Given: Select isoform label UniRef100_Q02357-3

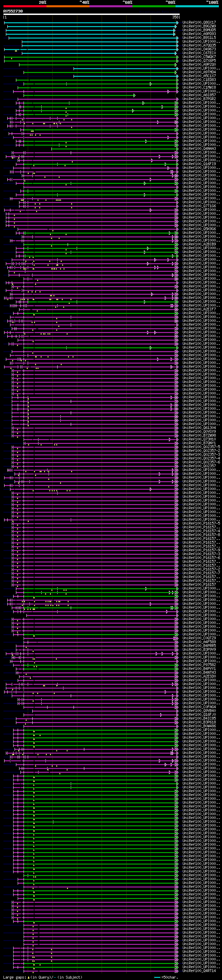Looking at the screenshot, I should point(201,454).
